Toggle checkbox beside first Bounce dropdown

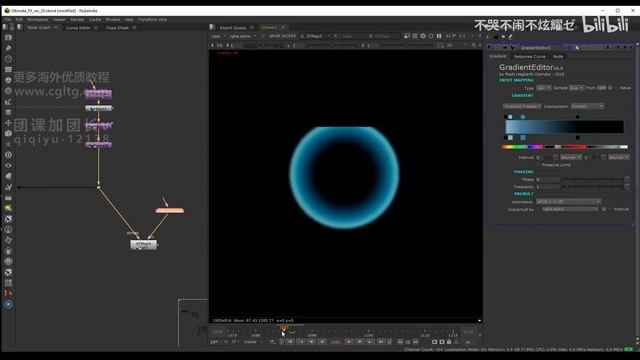tap(556, 157)
